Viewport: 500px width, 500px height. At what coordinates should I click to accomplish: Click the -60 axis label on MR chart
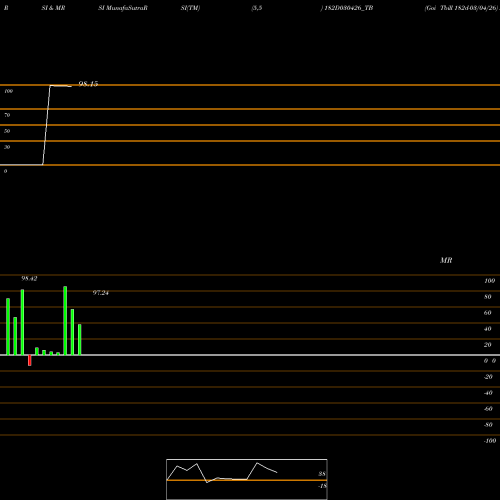(x=488, y=409)
